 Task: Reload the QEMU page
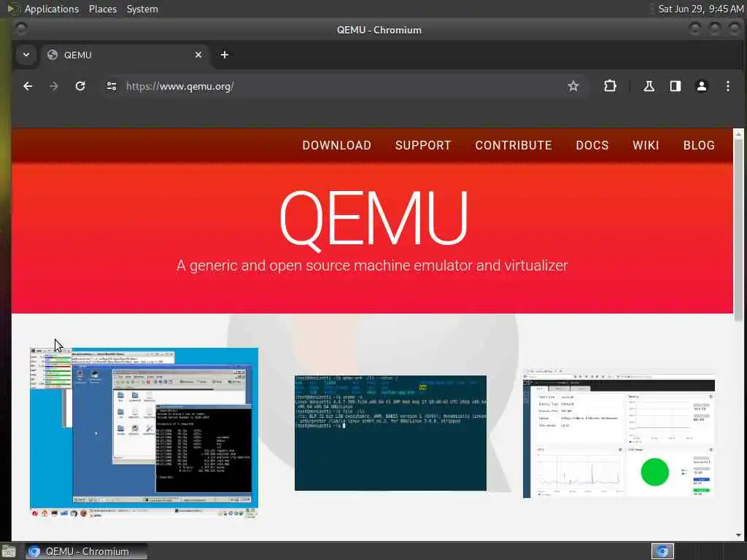coord(80,86)
